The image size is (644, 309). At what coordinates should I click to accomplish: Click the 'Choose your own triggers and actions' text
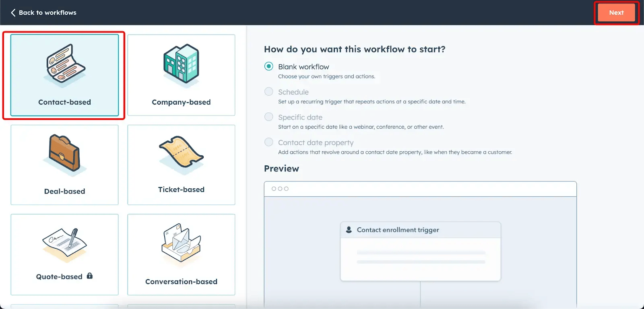pyautogui.click(x=326, y=76)
